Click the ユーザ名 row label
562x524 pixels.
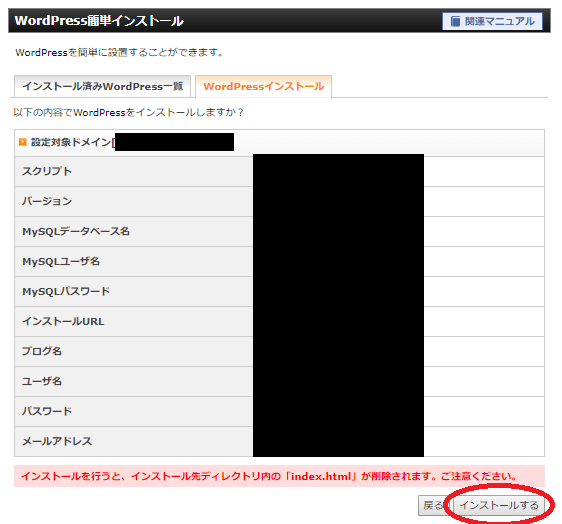coord(42,381)
